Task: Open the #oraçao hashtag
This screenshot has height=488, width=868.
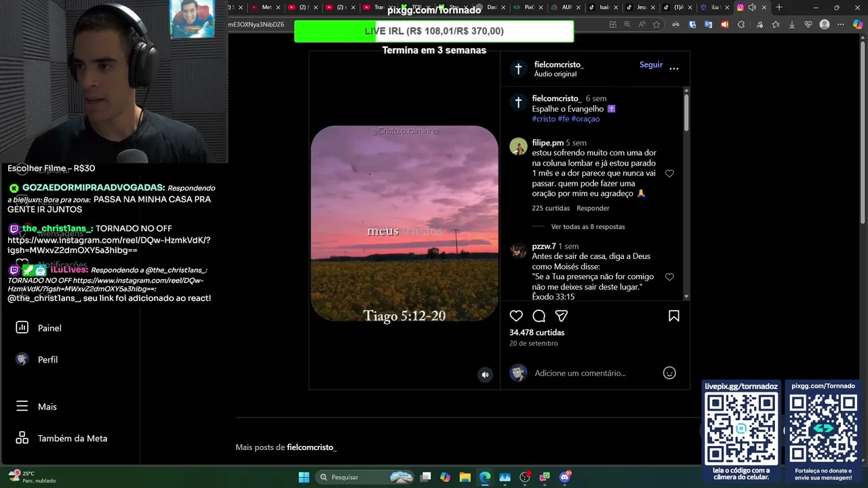Action: (585, 119)
